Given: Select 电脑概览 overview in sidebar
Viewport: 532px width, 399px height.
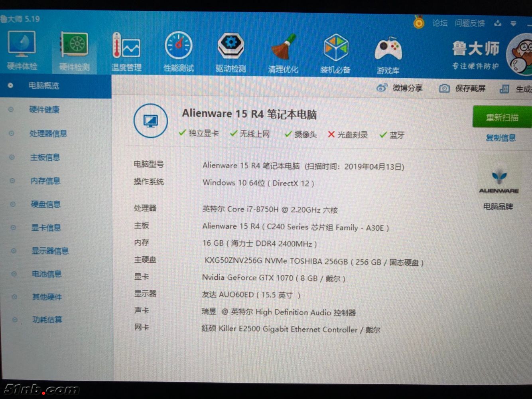Looking at the screenshot, I should 43,85.
